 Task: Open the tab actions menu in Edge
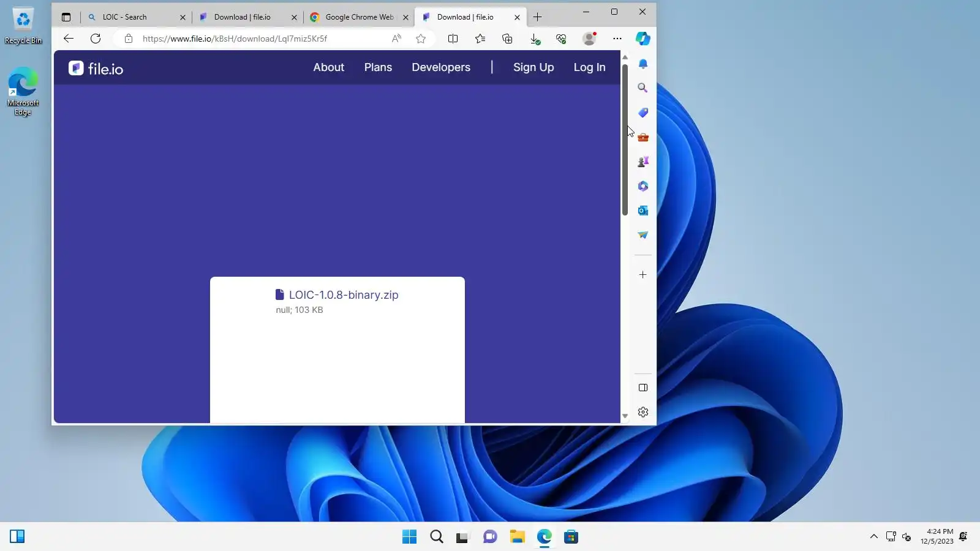click(66, 17)
